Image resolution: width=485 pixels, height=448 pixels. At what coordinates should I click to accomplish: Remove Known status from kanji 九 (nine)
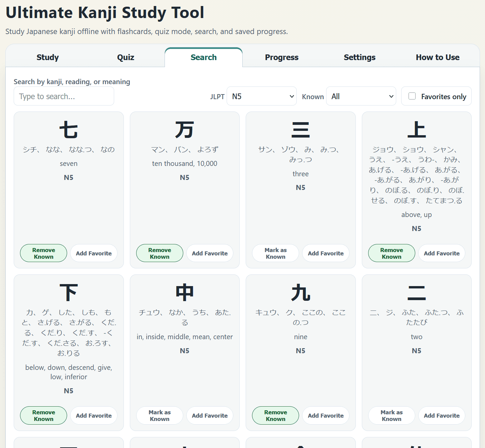coord(275,415)
